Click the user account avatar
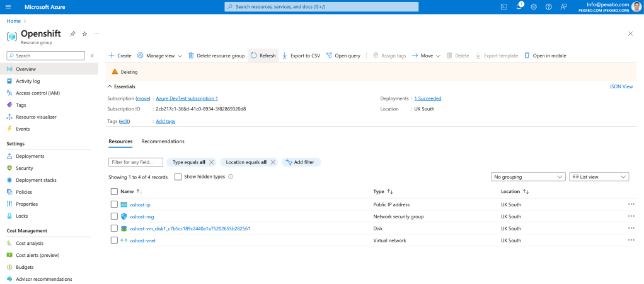Screen dimensions: 644x284 pyautogui.click(x=636, y=6)
